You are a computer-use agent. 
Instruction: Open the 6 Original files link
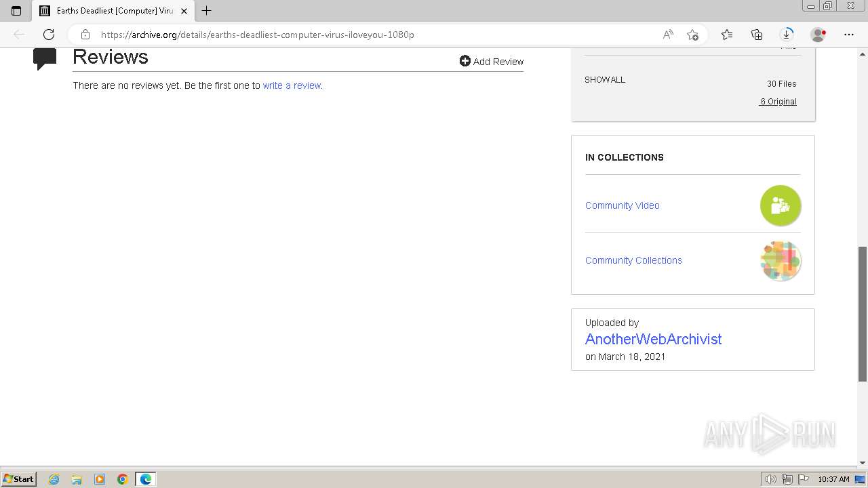click(778, 102)
